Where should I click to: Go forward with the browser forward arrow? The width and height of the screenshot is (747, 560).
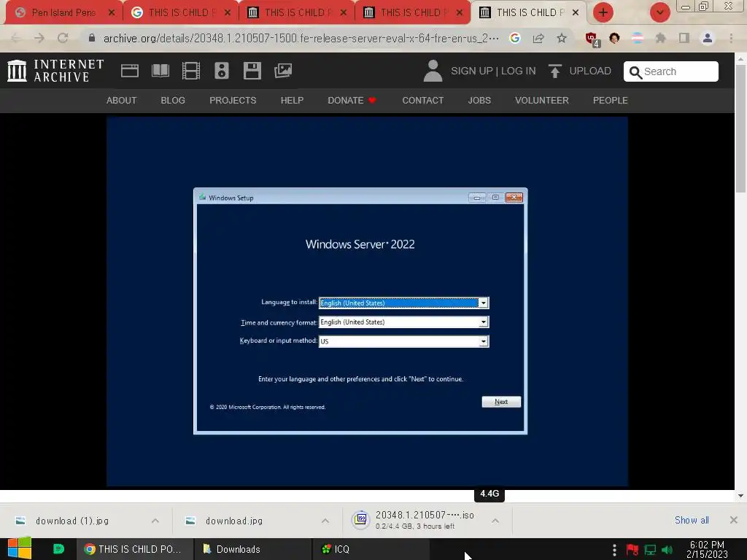pyautogui.click(x=39, y=38)
